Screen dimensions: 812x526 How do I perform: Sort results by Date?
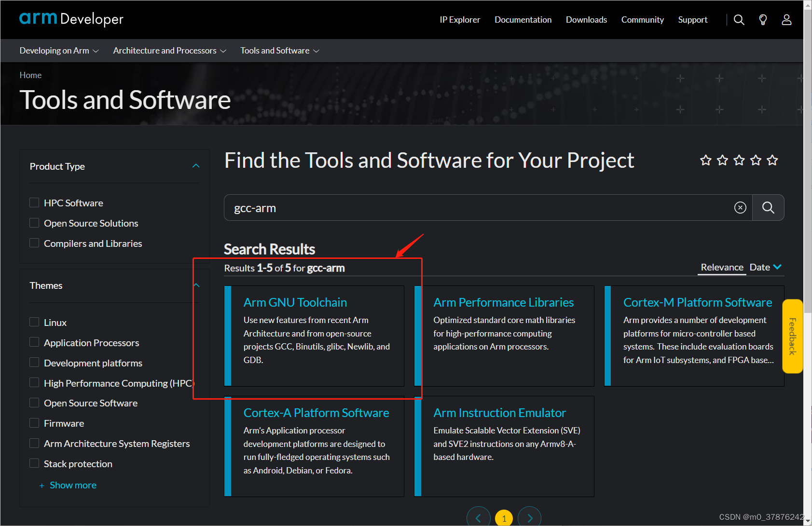759,267
